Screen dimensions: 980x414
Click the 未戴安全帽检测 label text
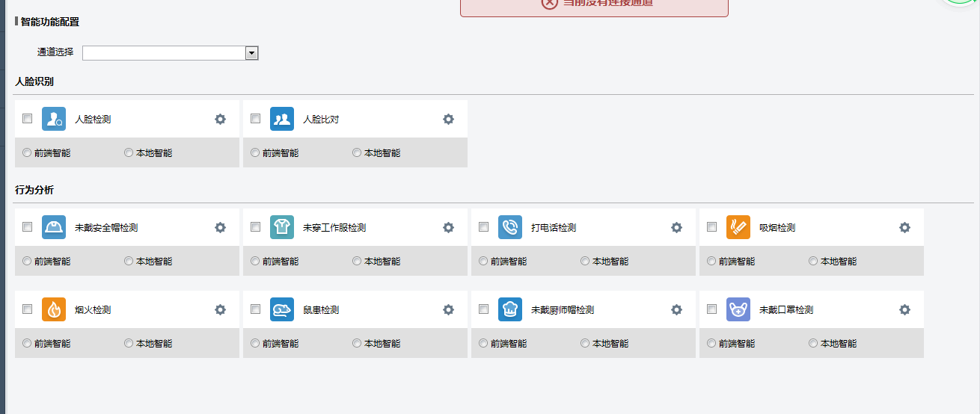coord(106,228)
